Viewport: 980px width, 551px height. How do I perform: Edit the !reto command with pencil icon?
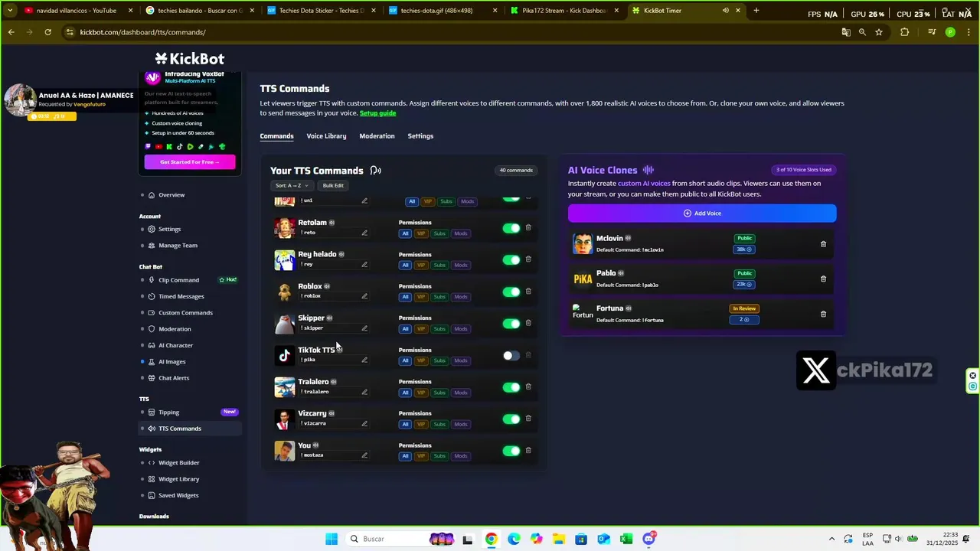tap(364, 233)
